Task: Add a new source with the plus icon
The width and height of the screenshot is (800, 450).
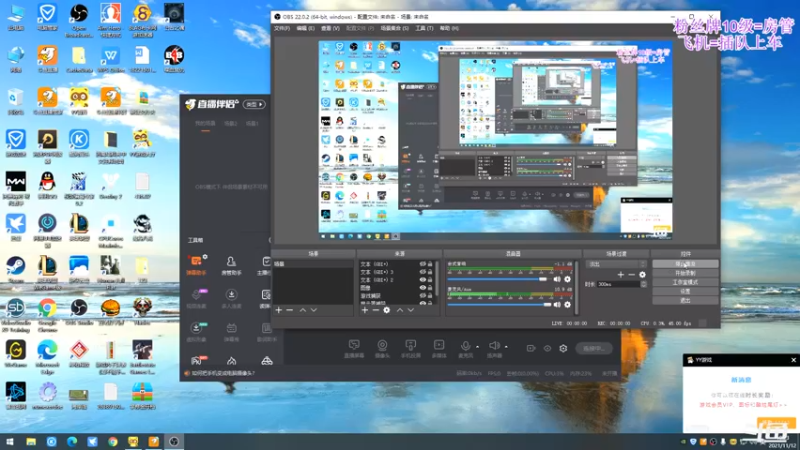Action: 364,310
